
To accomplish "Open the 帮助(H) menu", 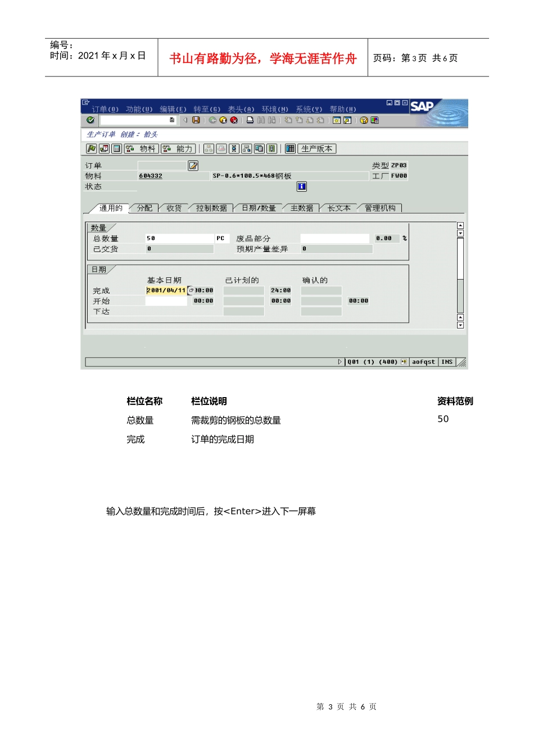I will [x=343, y=109].
